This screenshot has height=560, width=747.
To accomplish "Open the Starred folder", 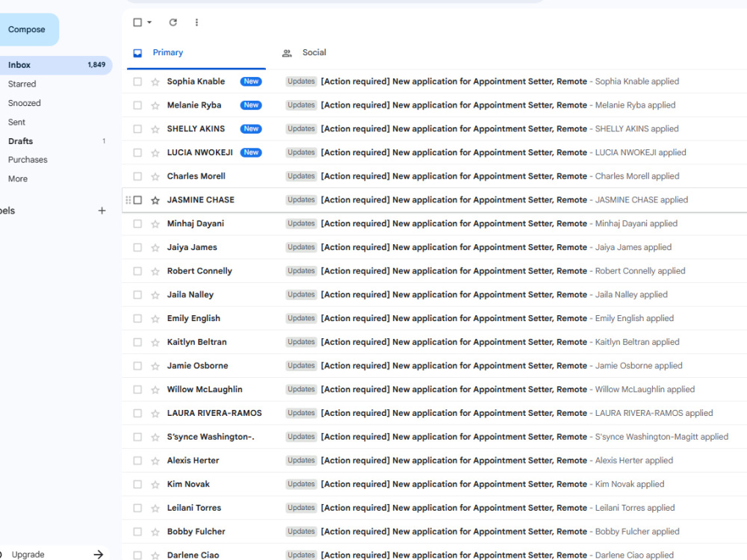I will [22, 84].
